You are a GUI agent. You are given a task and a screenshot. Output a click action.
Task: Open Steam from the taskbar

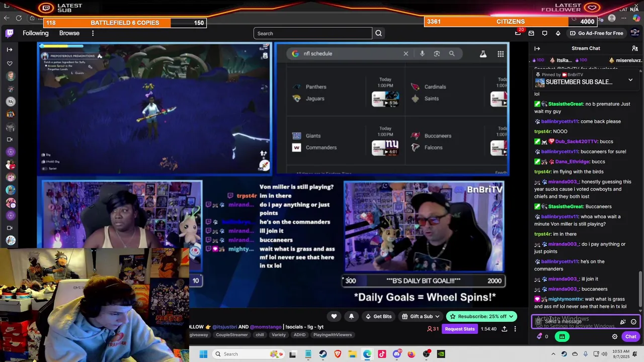[323, 354]
